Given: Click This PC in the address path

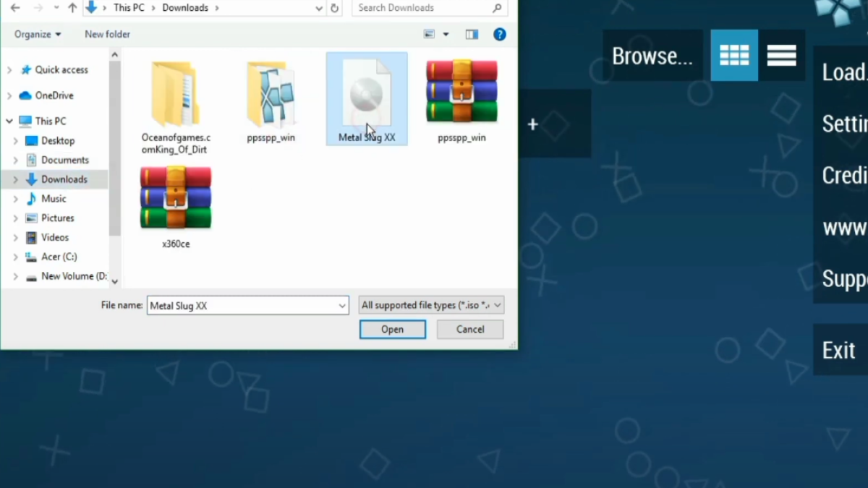Looking at the screenshot, I should (x=129, y=8).
